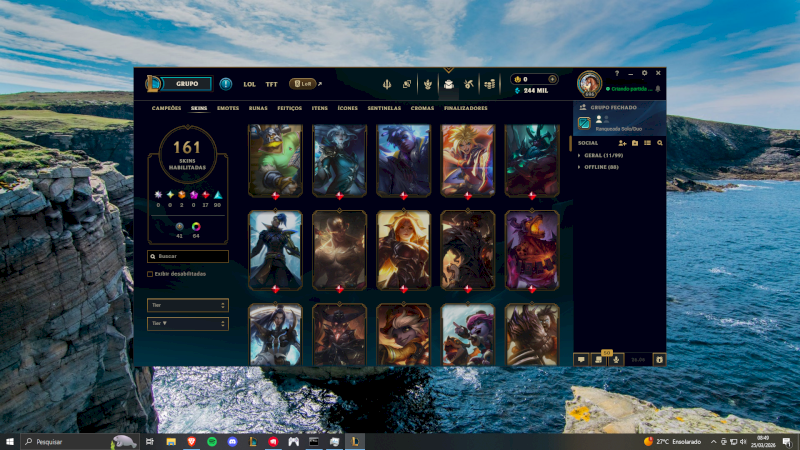Open the weather widget 27°C Ensolarado

point(672,441)
